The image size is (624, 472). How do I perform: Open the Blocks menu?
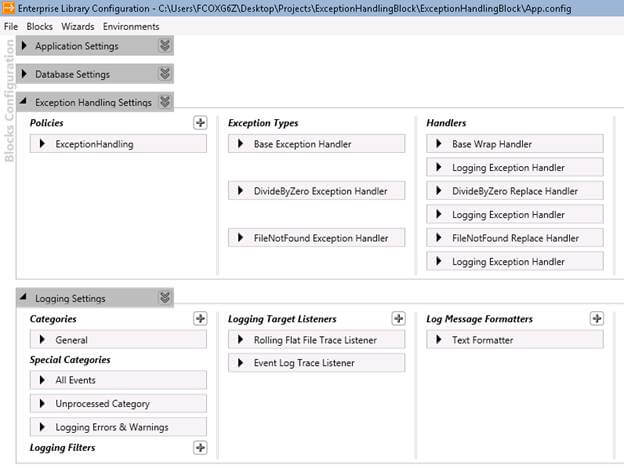point(40,26)
